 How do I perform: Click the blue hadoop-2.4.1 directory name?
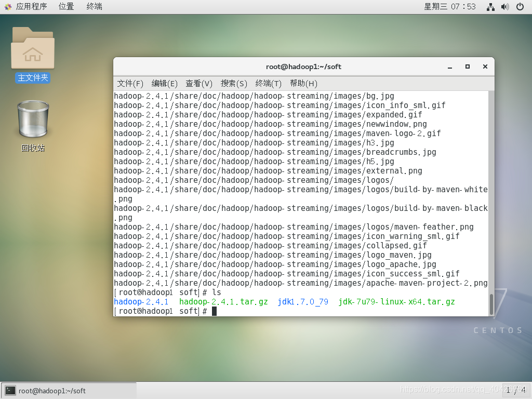pyautogui.click(x=141, y=302)
